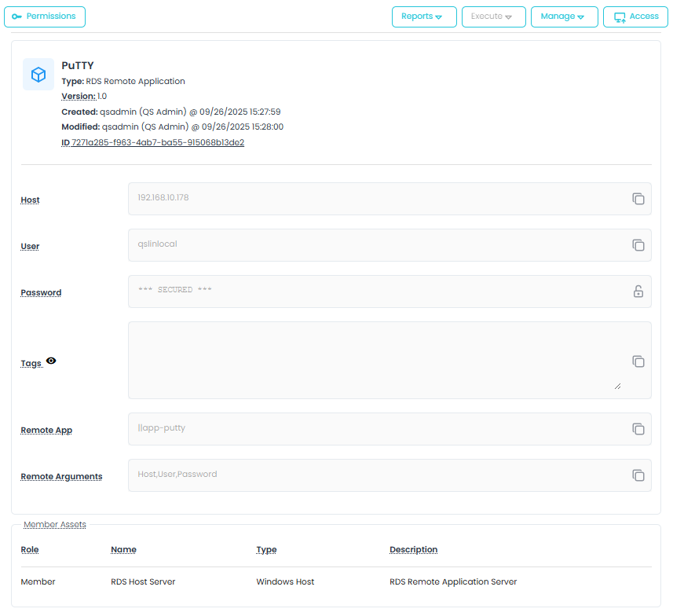Expand the Manage dropdown menu
The width and height of the screenshot is (673, 616).
click(x=564, y=16)
